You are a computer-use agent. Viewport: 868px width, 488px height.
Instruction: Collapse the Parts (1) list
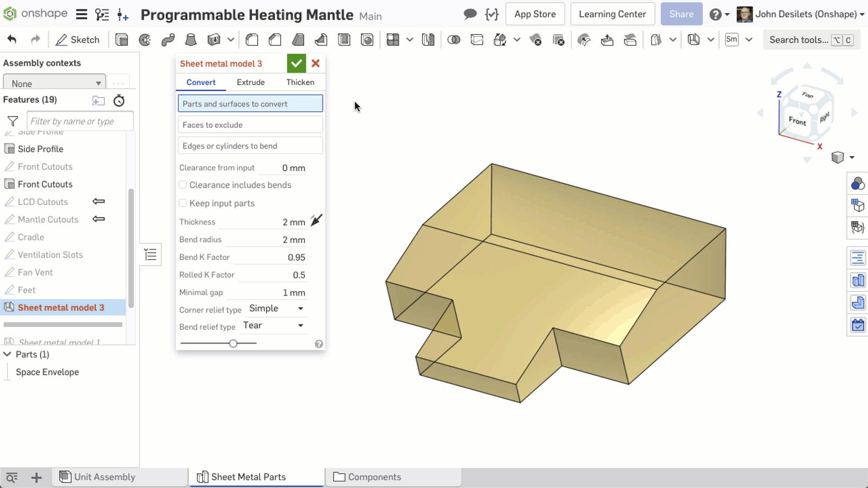click(8, 354)
